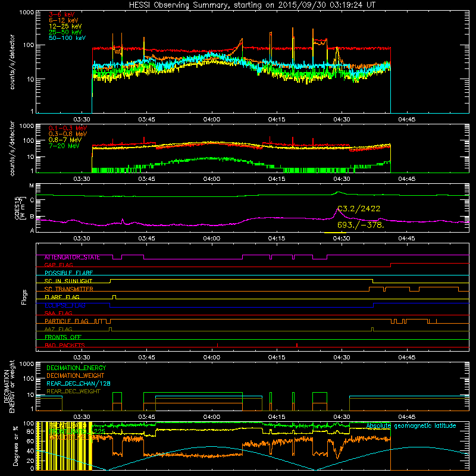Click the 04:45 tick label under GOES panel
Image resolution: width=476 pixels, height=476 pixels.
click(406, 239)
